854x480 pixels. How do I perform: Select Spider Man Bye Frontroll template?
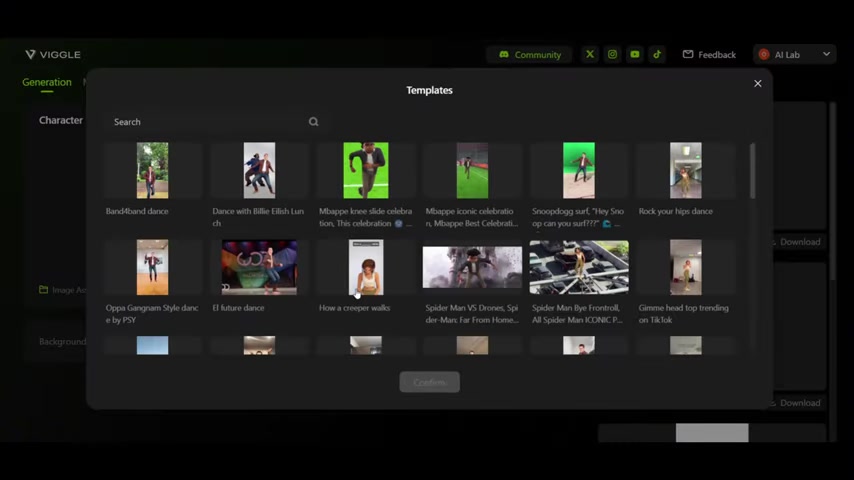(x=579, y=268)
